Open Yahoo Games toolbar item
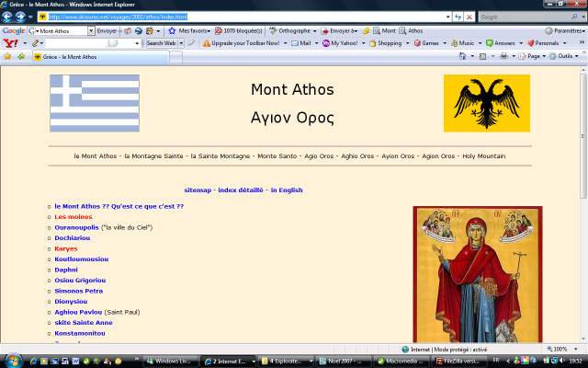 point(426,43)
